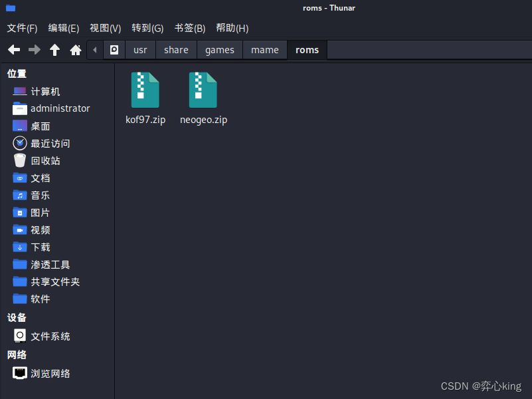
Task: Open the 书签(B) menu
Action: (190, 28)
